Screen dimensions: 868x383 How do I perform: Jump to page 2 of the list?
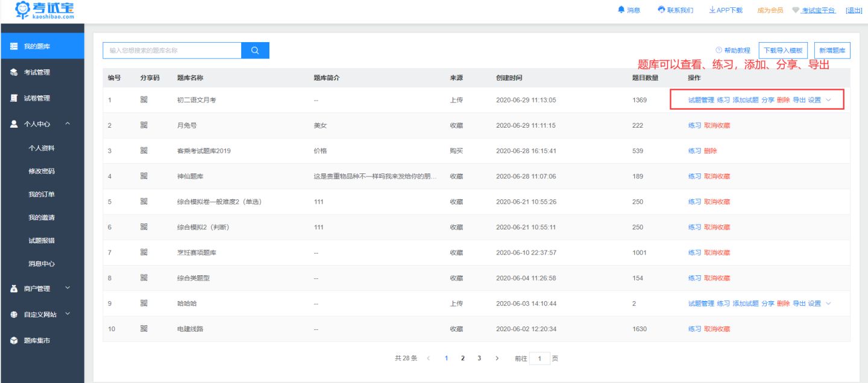[462, 357]
